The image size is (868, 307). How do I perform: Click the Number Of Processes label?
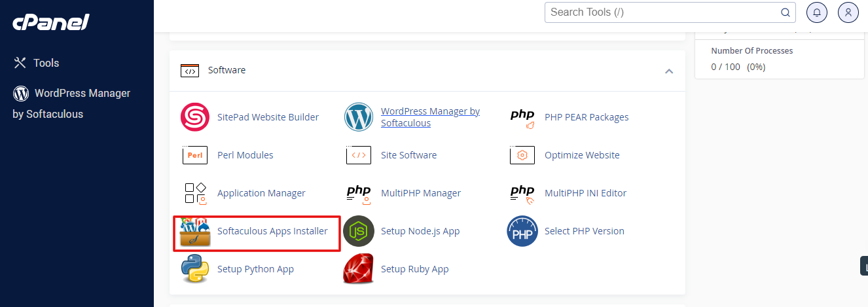(x=752, y=51)
